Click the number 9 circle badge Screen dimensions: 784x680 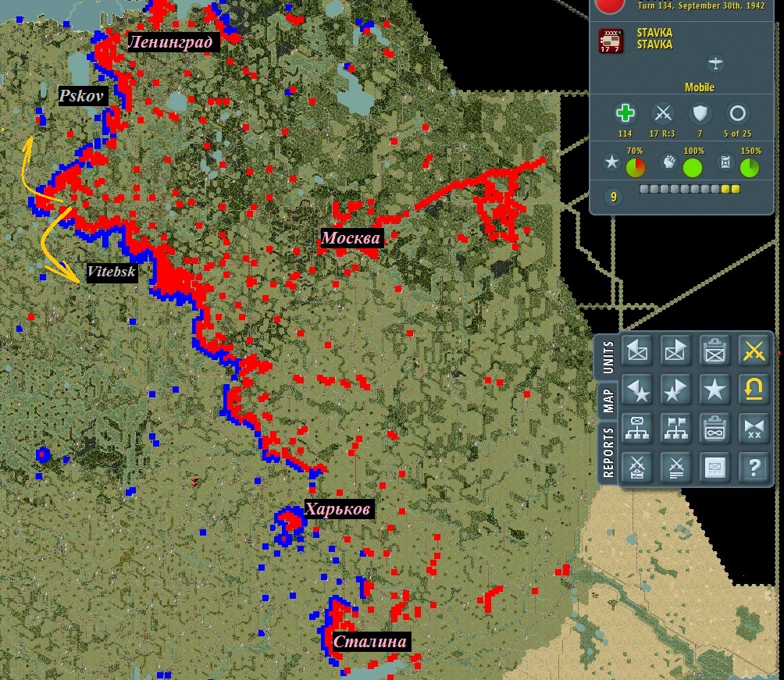point(614,197)
